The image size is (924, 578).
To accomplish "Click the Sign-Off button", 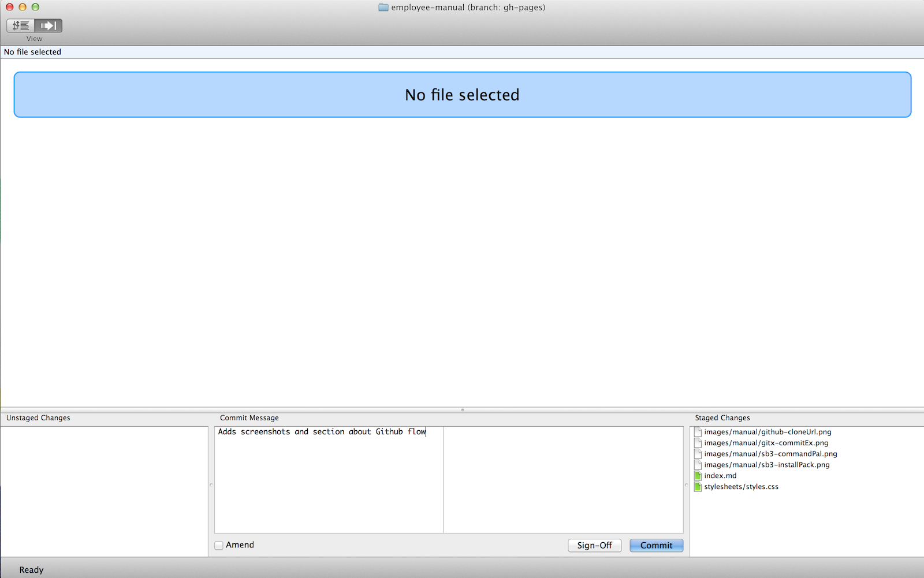I will [594, 546].
